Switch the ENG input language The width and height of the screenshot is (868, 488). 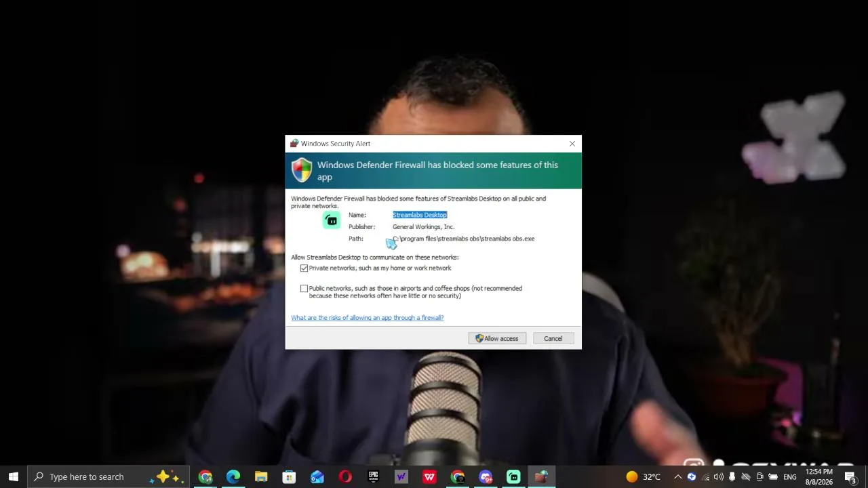tap(790, 476)
